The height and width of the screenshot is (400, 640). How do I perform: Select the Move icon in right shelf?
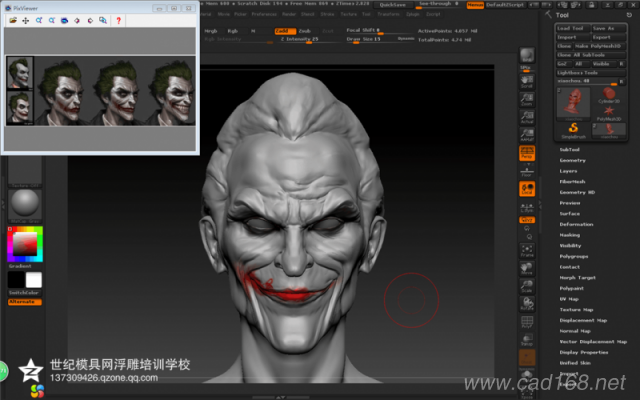pos(527,268)
